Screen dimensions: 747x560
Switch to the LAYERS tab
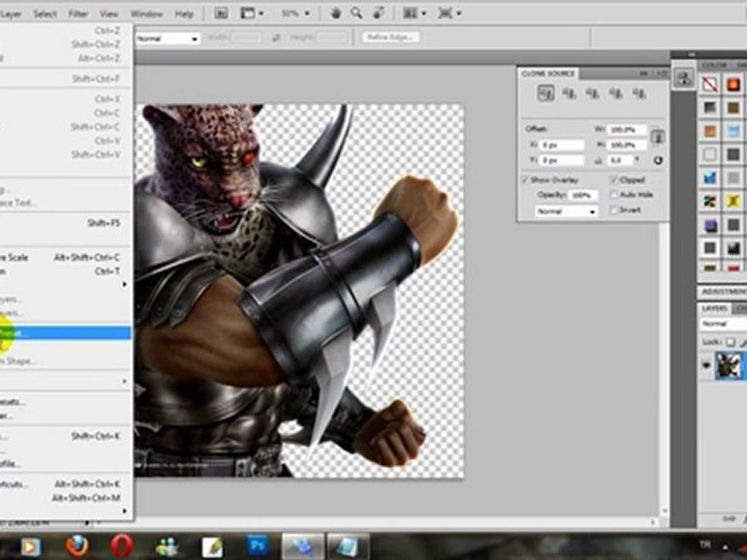714,309
